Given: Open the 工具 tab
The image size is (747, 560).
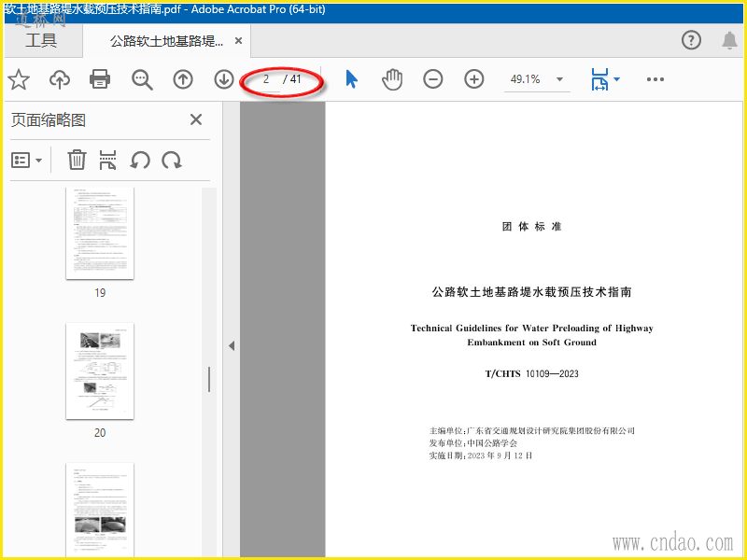Looking at the screenshot, I should coord(41,40).
